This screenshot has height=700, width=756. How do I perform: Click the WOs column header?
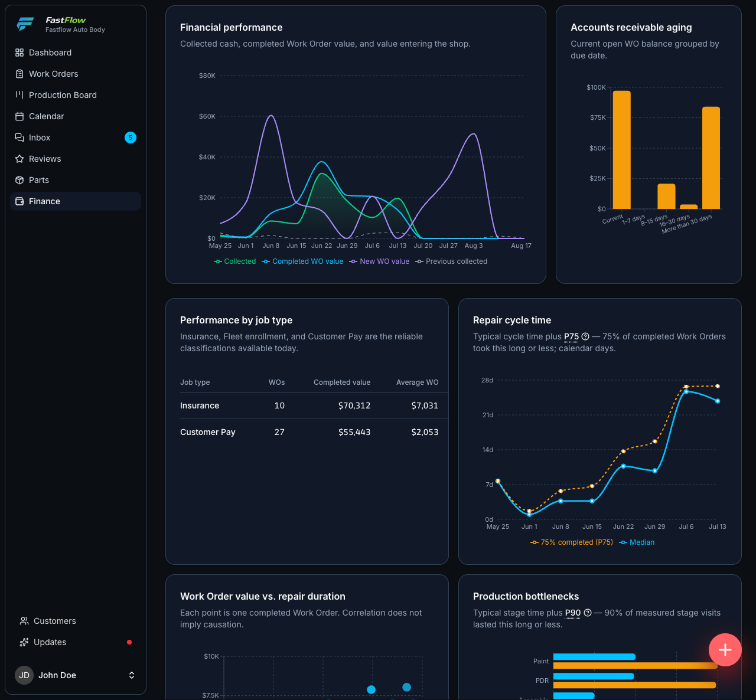[x=276, y=382]
